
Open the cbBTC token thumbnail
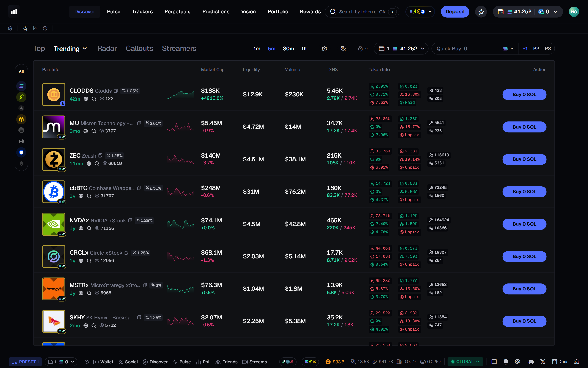coord(54,192)
